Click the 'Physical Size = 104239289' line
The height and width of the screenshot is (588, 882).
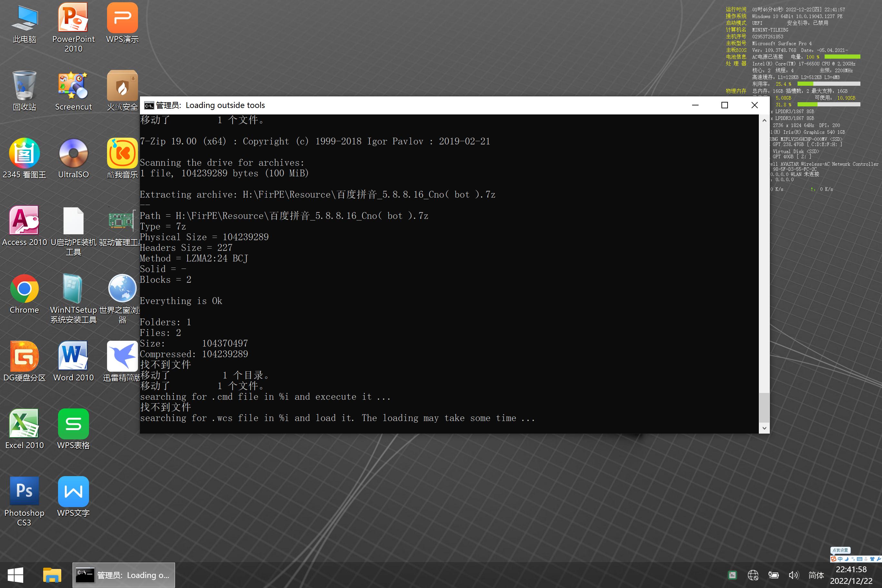point(204,237)
